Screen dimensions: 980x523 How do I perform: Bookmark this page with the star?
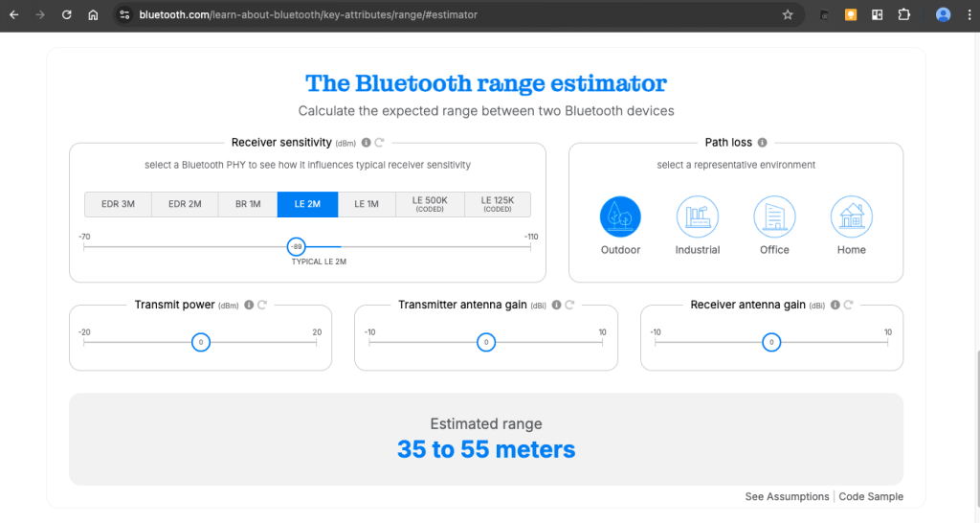tap(788, 14)
